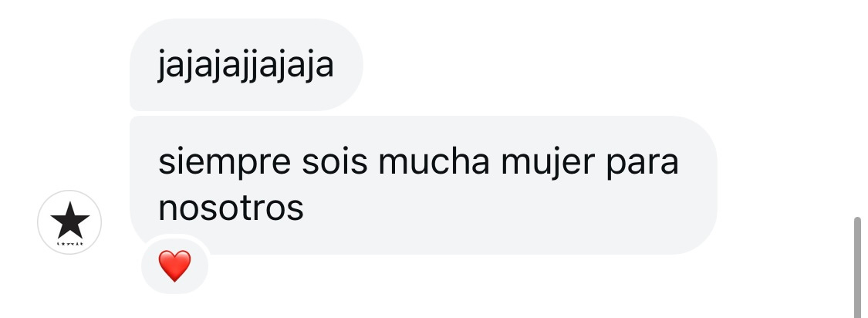Click the word "sois" in the message
The height and width of the screenshot is (318, 868).
[x=335, y=162]
